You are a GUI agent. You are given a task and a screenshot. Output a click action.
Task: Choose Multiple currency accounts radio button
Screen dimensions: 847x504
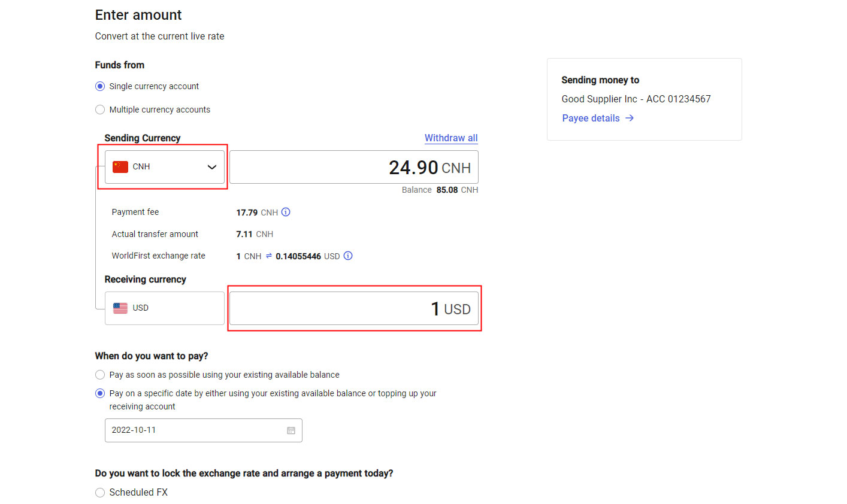100,110
